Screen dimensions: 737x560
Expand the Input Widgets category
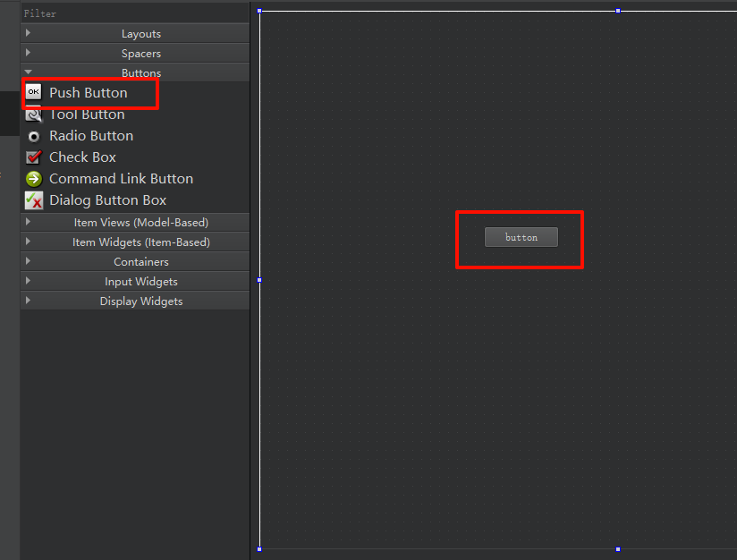[x=140, y=282]
